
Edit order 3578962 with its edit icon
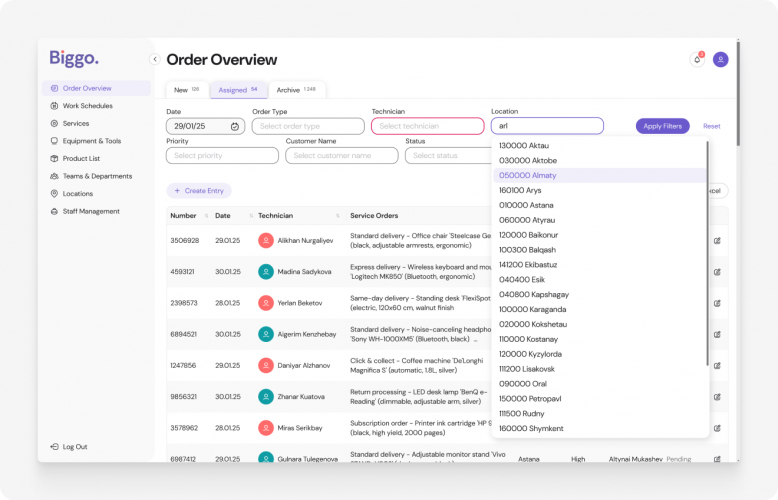click(x=717, y=428)
